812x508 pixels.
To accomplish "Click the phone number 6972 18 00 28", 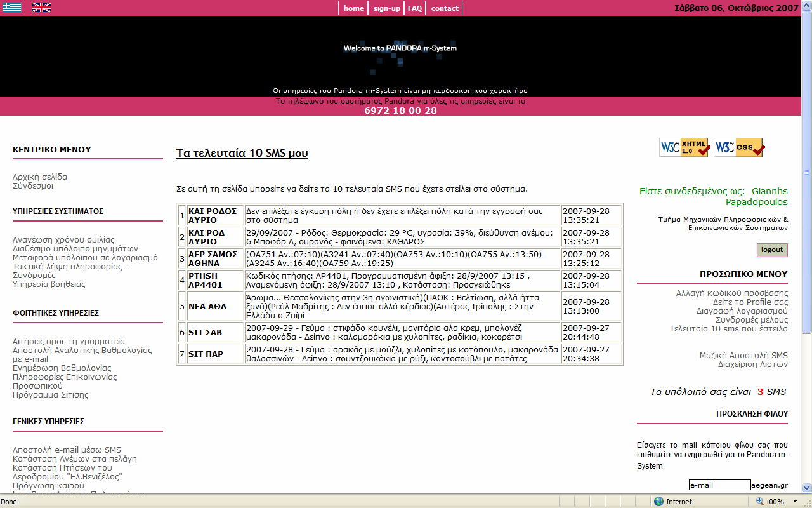I will click(x=400, y=110).
